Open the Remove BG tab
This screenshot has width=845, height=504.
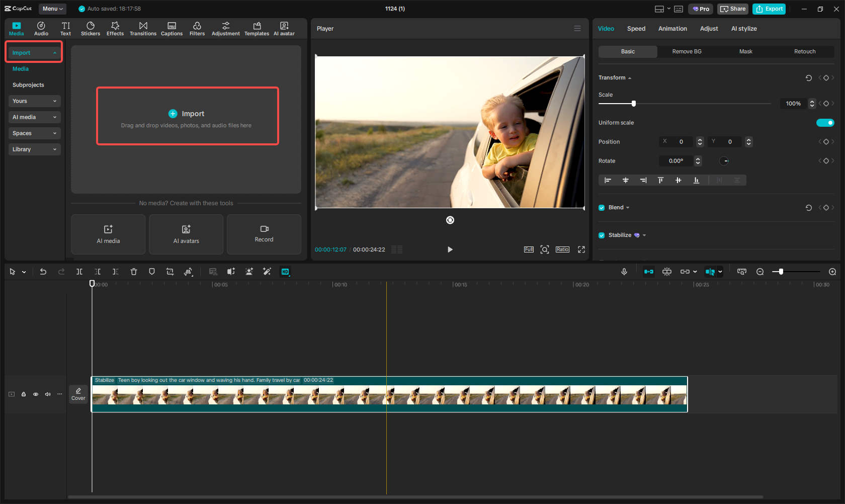tap(686, 51)
